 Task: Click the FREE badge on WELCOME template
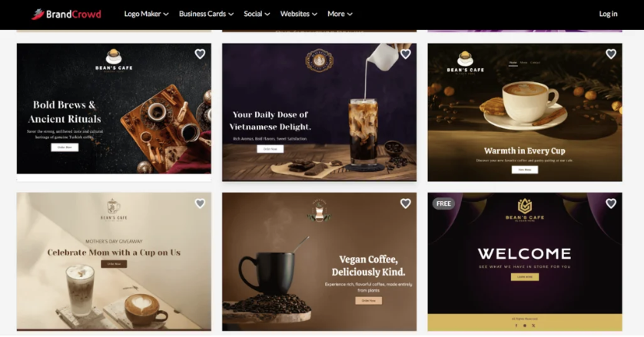coord(443,203)
